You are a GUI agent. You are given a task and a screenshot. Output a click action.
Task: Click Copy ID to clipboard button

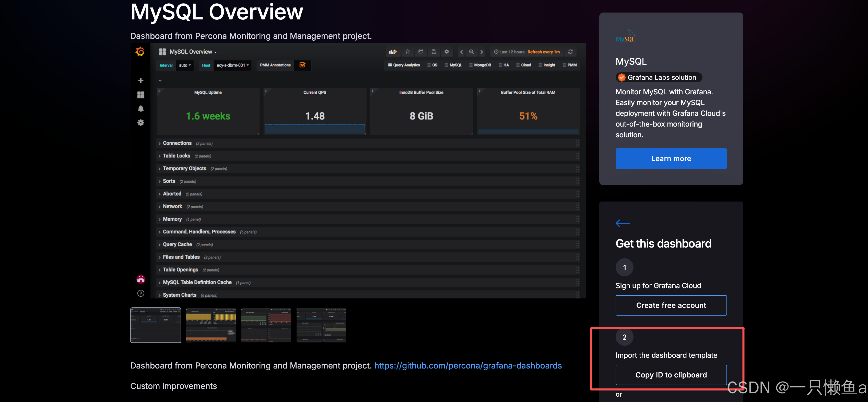tap(671, 375)
